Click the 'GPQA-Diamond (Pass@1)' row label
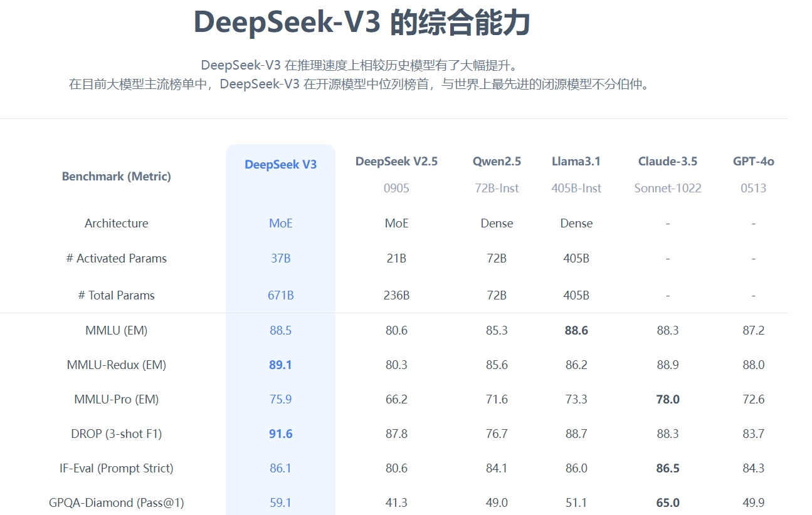Image resolution: width=812 pixels, height=515 pixels. coord(117,502)
